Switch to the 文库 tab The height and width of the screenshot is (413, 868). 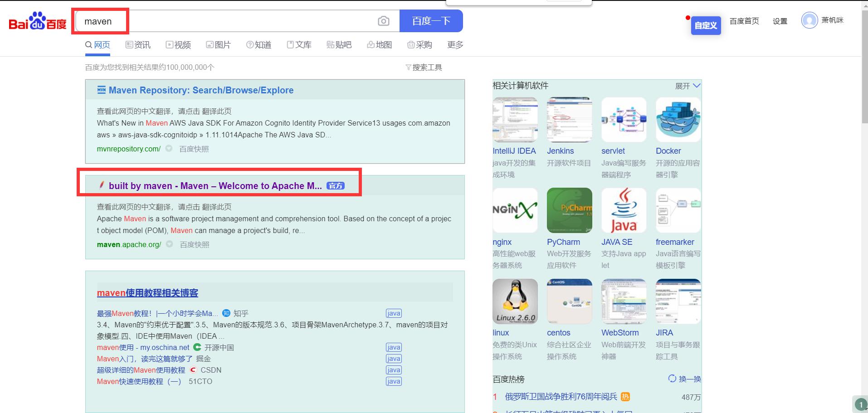299,44
